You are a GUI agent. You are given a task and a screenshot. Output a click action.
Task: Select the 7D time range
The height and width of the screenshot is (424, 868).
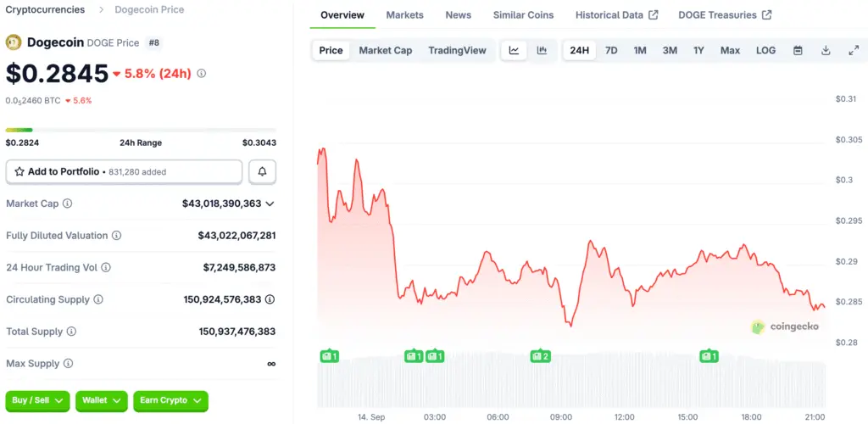611,50
